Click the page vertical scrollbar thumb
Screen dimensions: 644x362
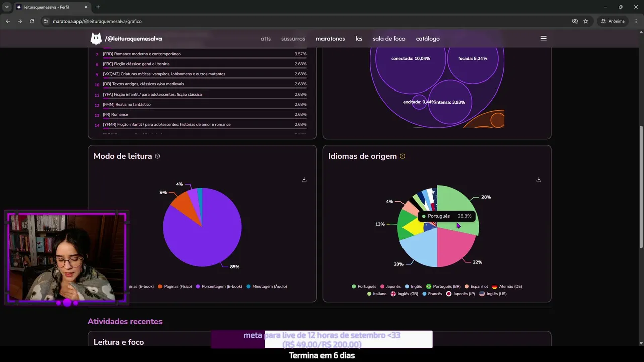tap(641, 186)
